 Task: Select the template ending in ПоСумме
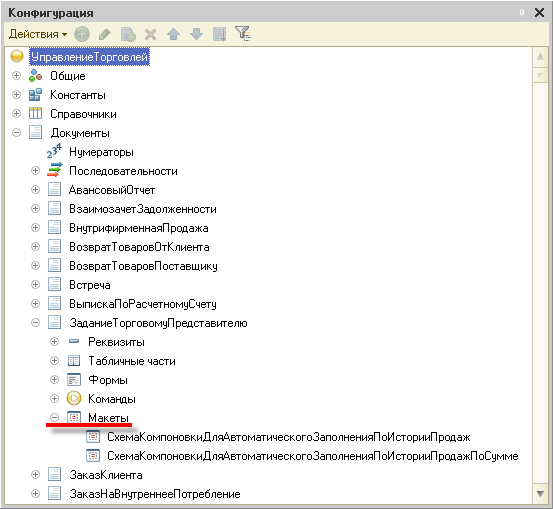coord(313,456)
